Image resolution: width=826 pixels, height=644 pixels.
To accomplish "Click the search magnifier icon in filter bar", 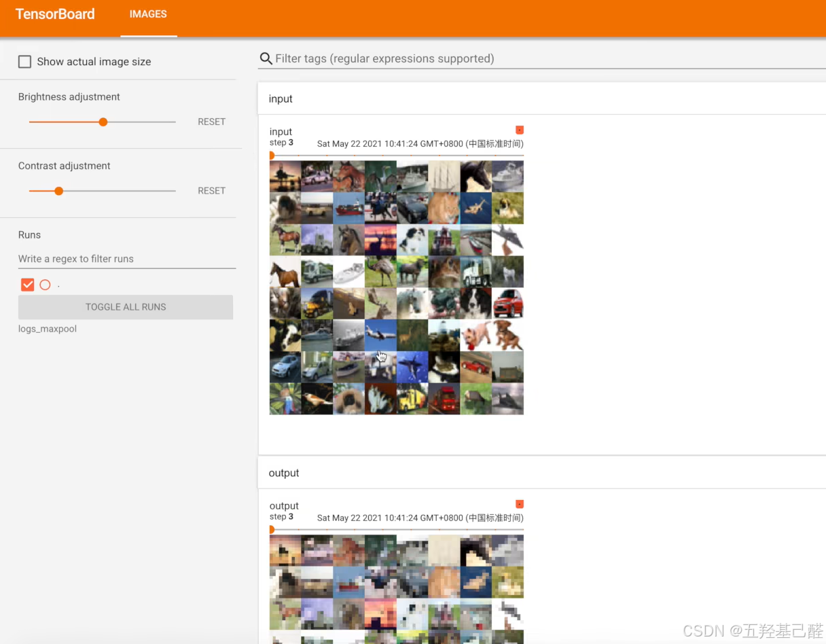I will coord(266,58).
